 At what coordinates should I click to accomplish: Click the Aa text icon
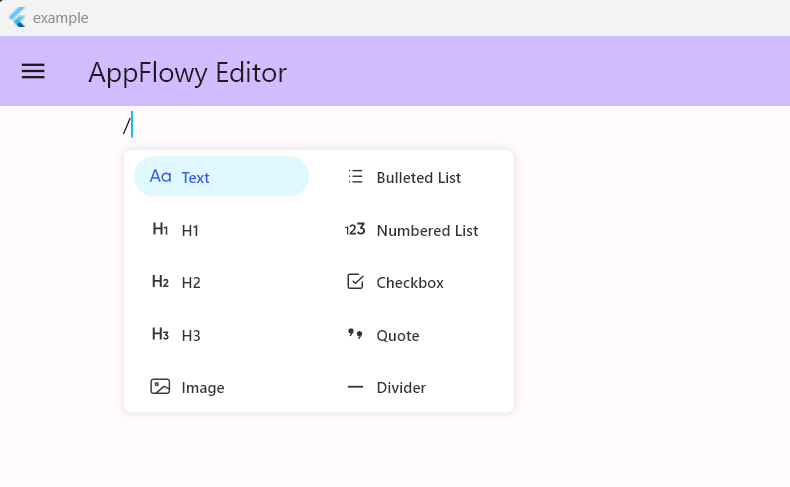161,176
